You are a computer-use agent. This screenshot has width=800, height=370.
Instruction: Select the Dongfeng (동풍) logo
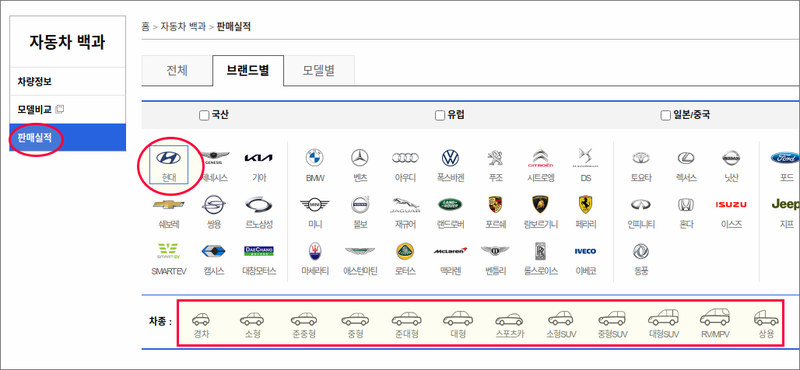(641, 251)
